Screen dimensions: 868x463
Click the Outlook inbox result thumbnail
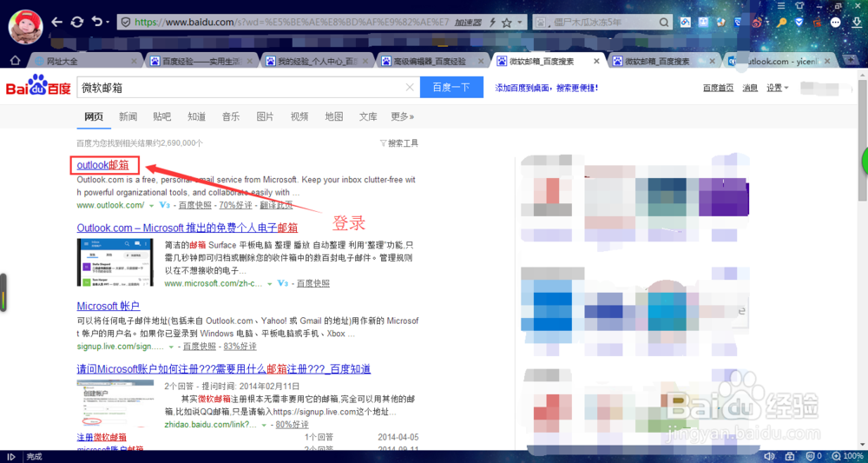coord(115,262)
